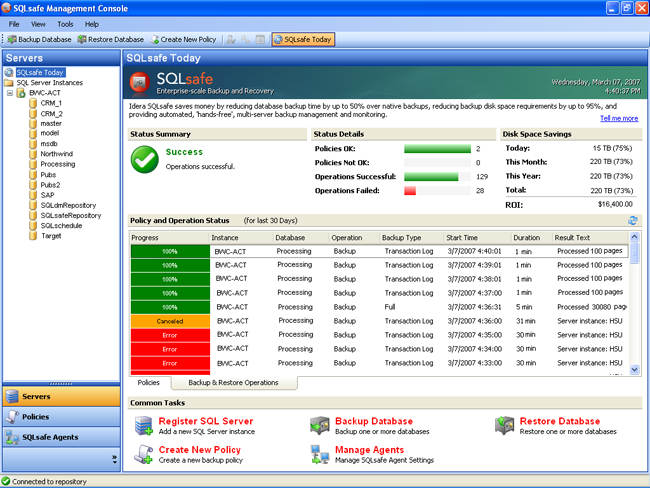Select SQLsafe Today in the Servers tree
The width and height of the screenshot is (650, 488).
[x=40, y=72]
